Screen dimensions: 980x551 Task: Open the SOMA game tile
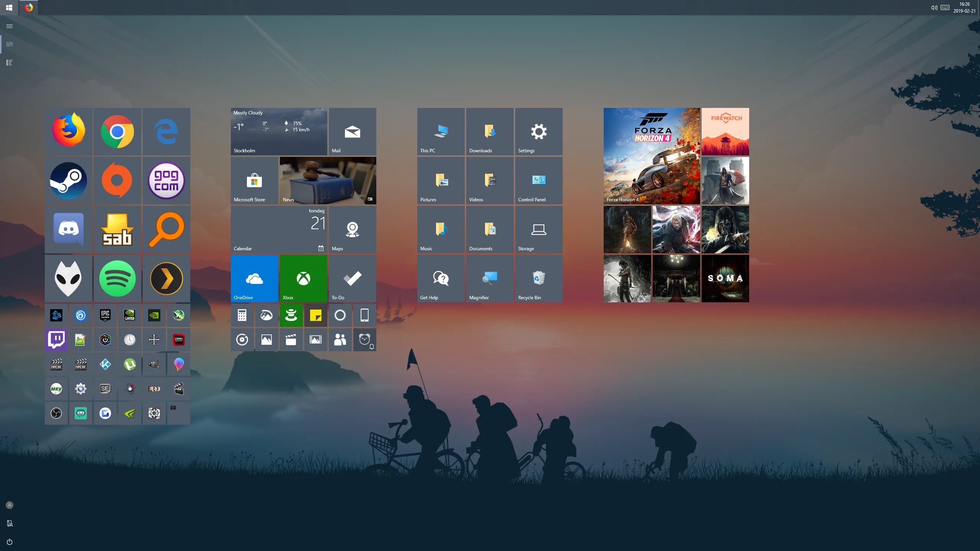point(725,278)
